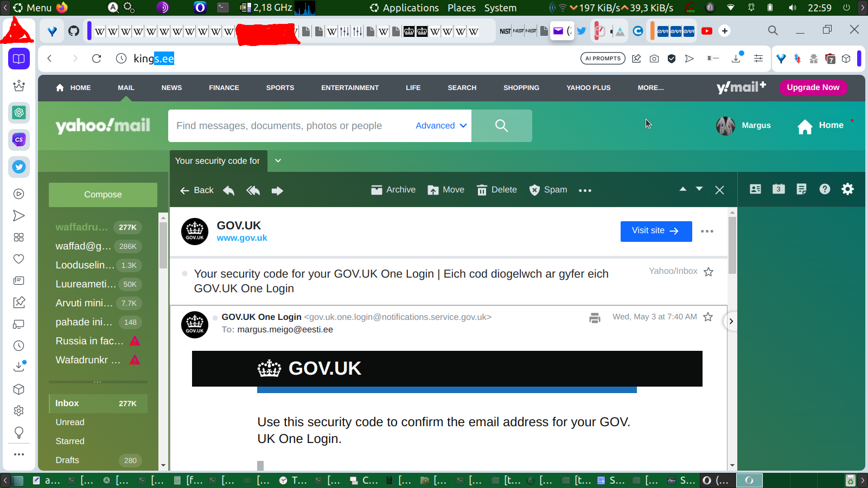Click the volume icon in system tray
The image size is (868, 488).
[793, 8]
